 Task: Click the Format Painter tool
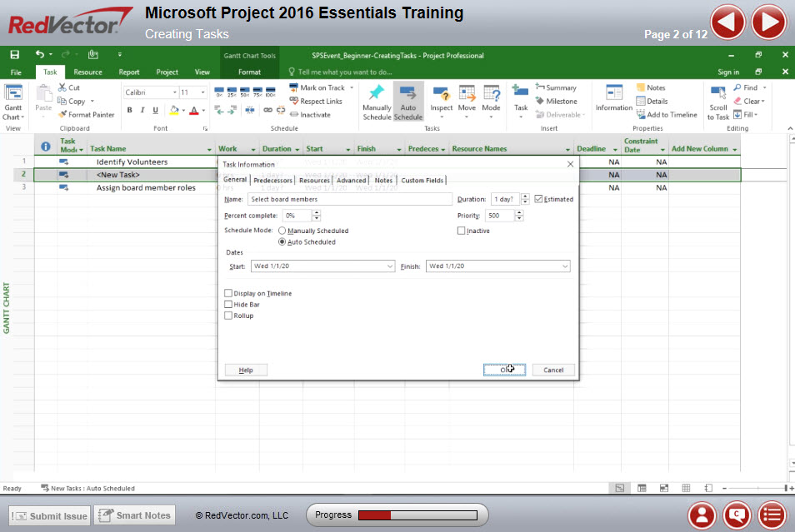(x=87, y=115)
